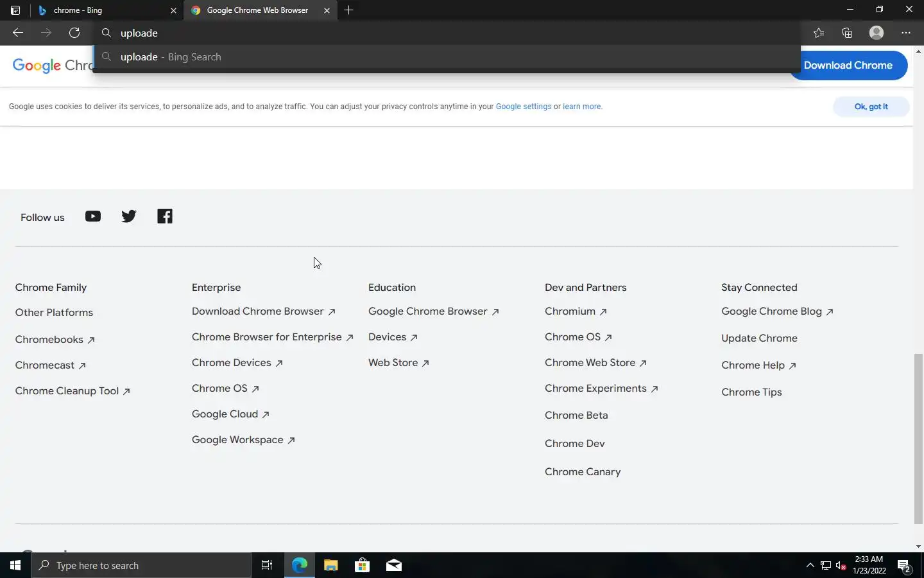Image resolution: width=924 pixels, height=578 pixels.
Task: Open the Collections icon in toolbar
Action: pos(847,33)
